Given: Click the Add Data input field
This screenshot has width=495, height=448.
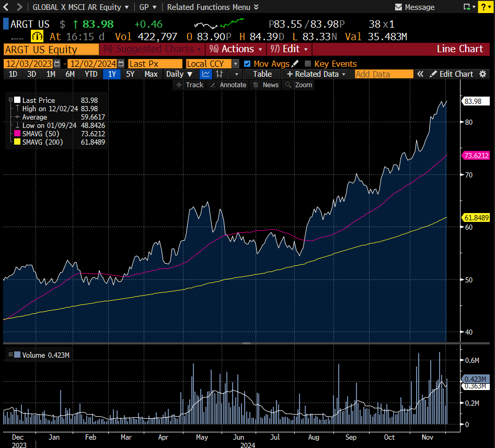Looking at the screenshot, I should pyautogui.click(x=384, y=74).
